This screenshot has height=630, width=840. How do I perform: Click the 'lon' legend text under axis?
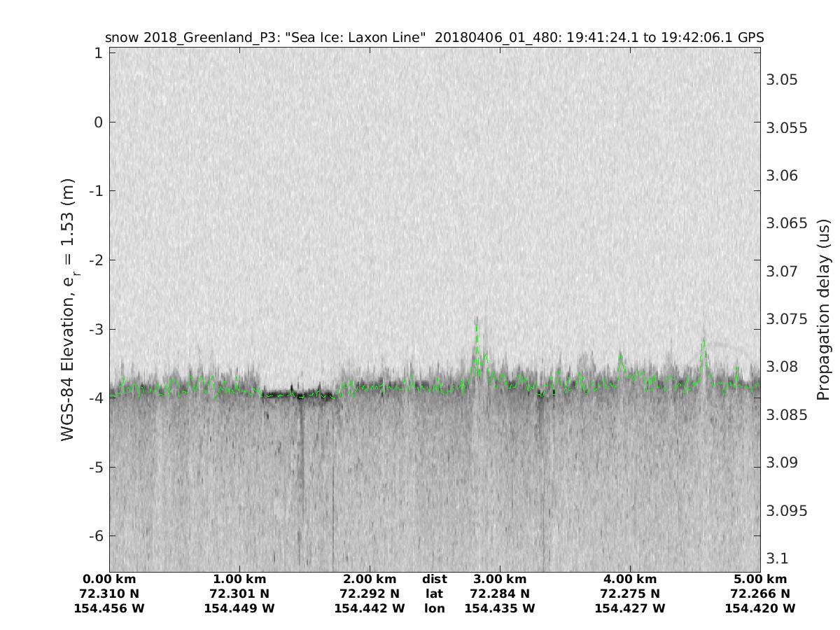(x=435, y=609)
